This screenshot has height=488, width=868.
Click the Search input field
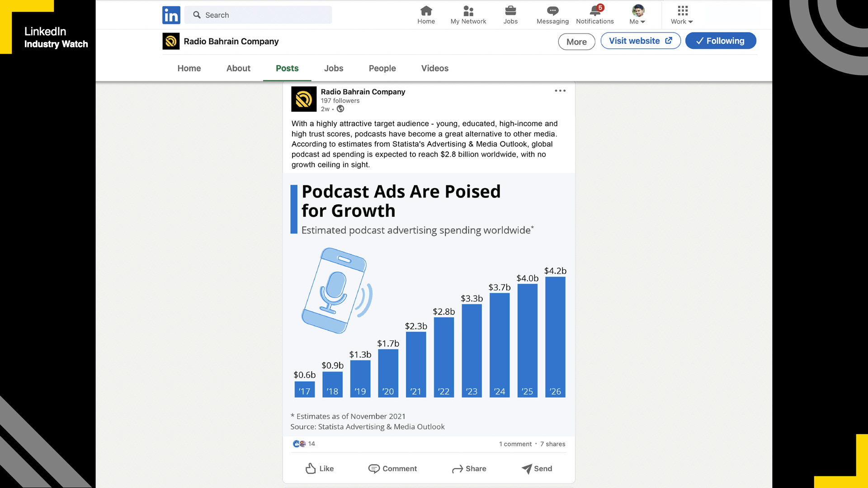(x=258, y=15)
